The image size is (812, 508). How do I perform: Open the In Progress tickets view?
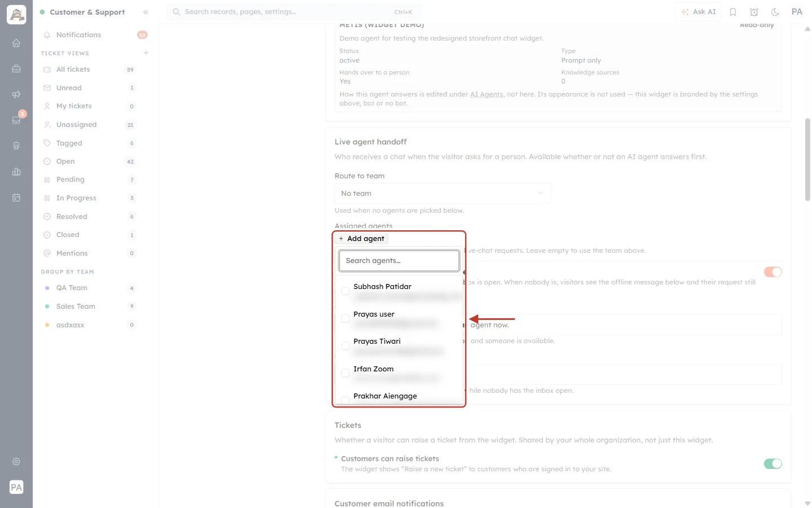89,198
